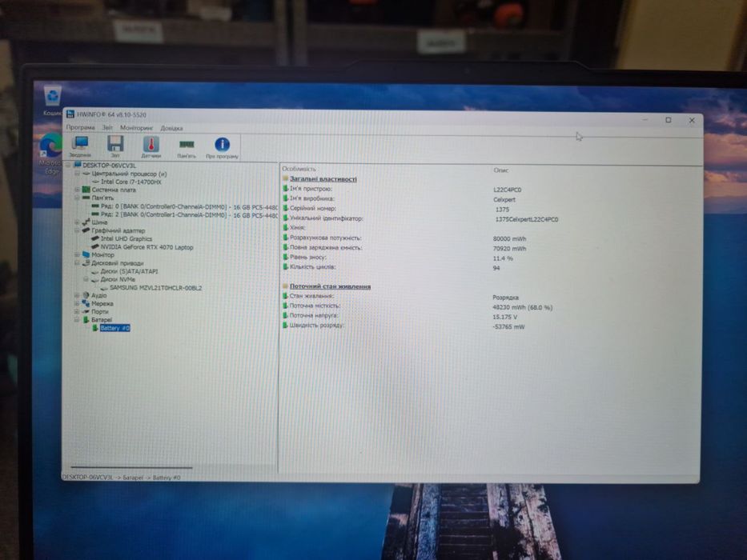Screen dimensions: 747x560
Task: Click the 70920 mWh full charge value
Action: click(x=509, y=249)
